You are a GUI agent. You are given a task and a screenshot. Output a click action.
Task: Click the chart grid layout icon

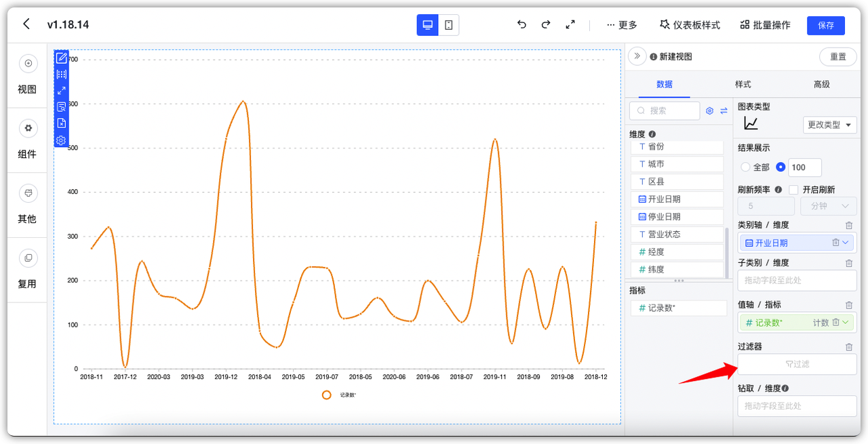pyautogui.click(x=62, y=75)
